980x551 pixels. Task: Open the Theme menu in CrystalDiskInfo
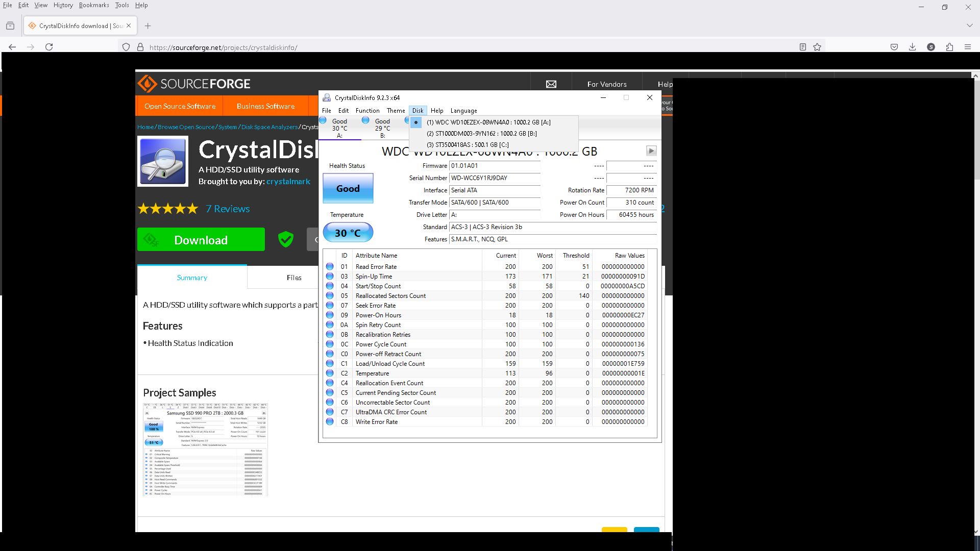(x=396, y=111)
